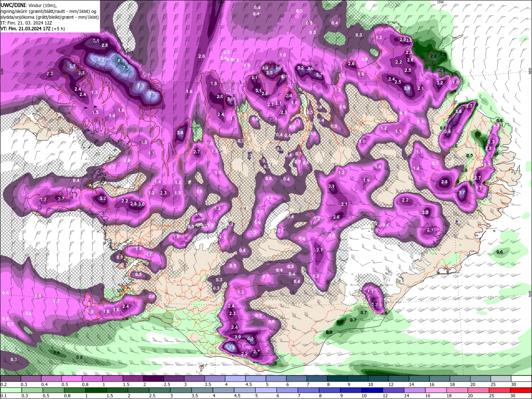Select bottom-row darkest green swatch starting at 1
Viewport: 532px width, 399px height.
(96, 390)
